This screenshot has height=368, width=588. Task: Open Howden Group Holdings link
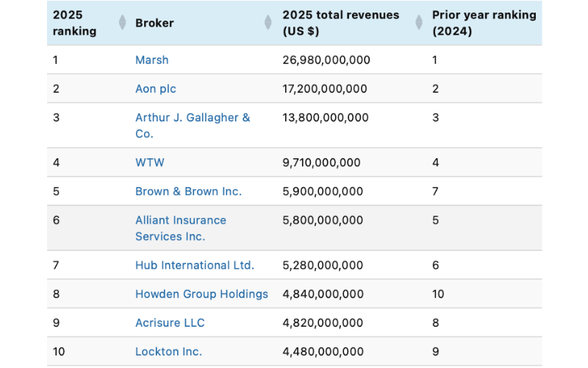coord(201,294)
